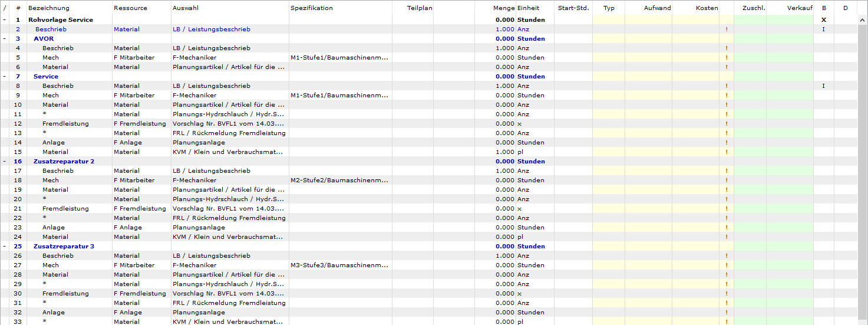Select the M2-Stufe2 specification cell
Screen dimensions: 868x325
tap(339, 180)
